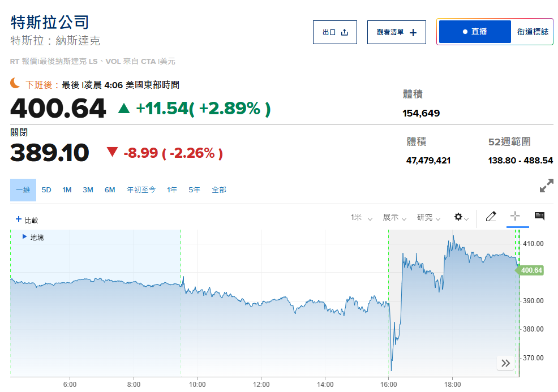Click the 街道標誌 link

(533, 32)
